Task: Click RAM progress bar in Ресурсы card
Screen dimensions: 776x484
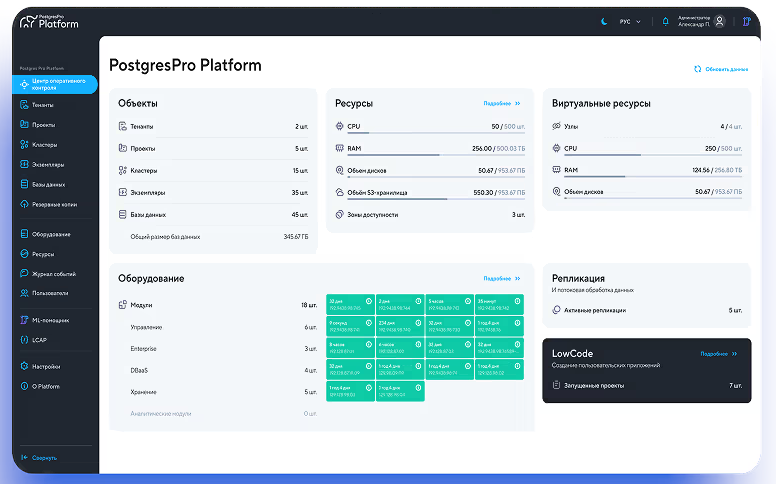Action: pos(436,155)
